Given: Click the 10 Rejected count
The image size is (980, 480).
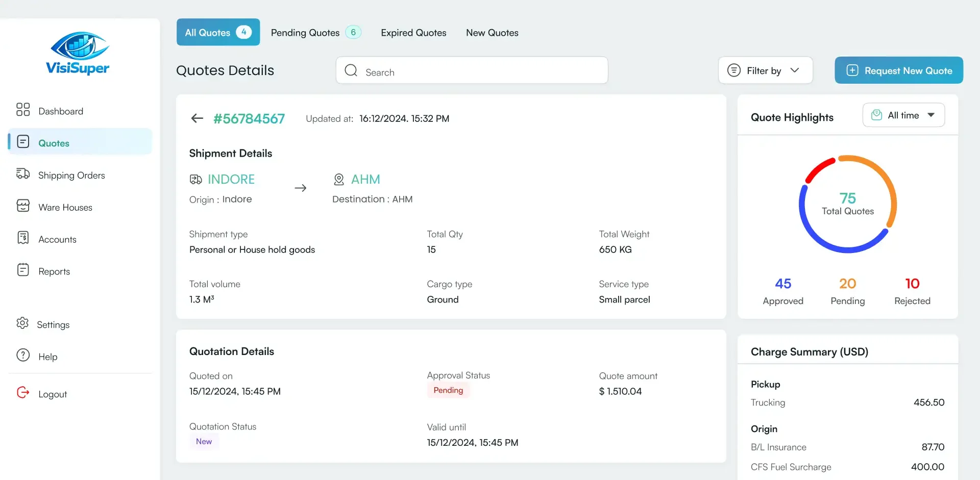Looking at the screenshot, I should coord(912,284).
